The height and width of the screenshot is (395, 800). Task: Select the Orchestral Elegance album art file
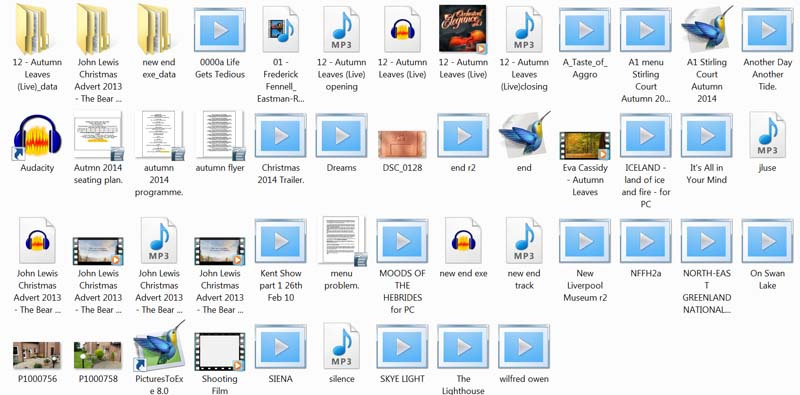coord(463,29)
